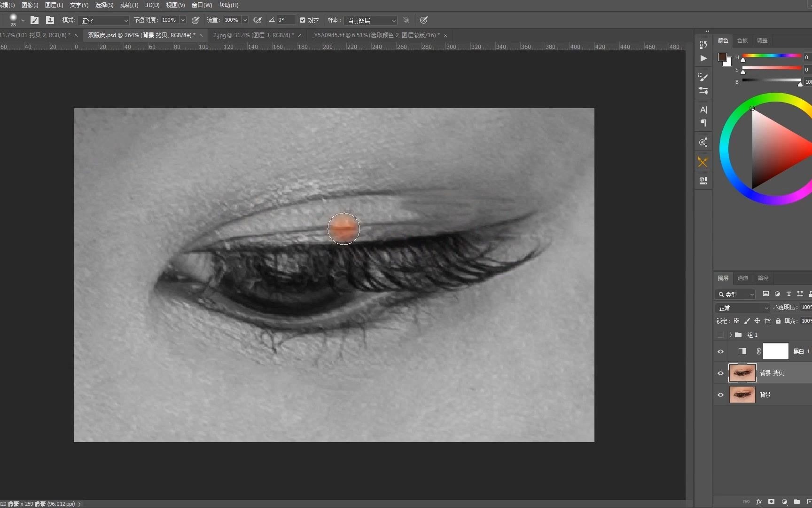This screenshot has width=812, height=508.
Task: Add layer style fx button
Action: click(759, 502)
